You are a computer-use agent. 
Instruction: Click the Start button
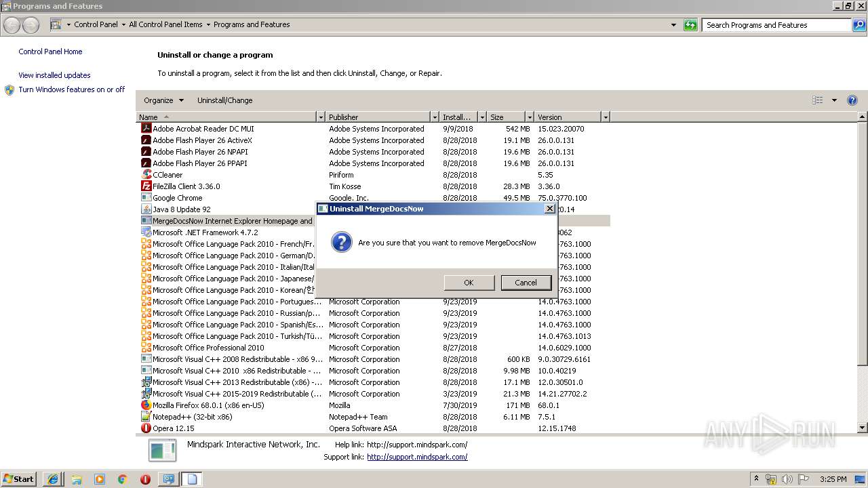19,479
